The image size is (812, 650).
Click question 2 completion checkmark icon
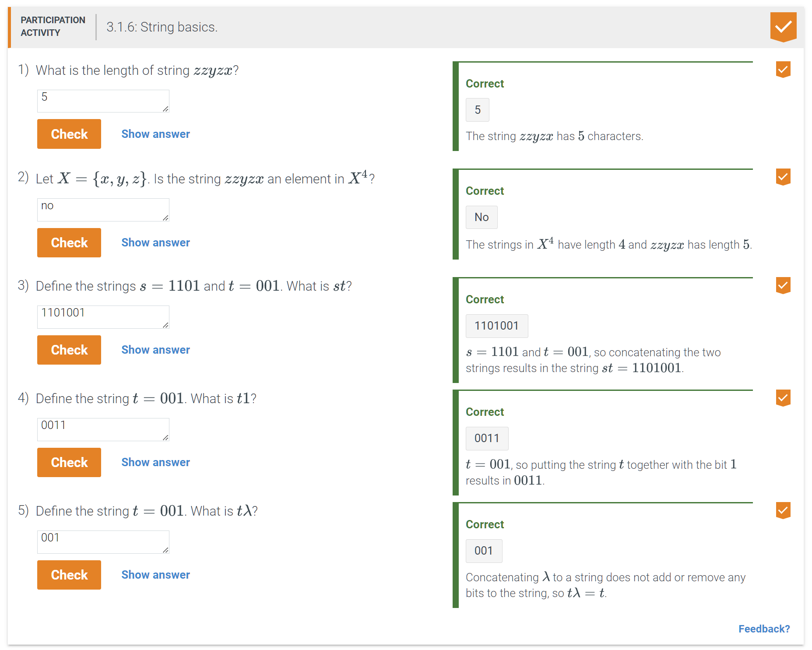pyautogui.click(x=783, y=177)
